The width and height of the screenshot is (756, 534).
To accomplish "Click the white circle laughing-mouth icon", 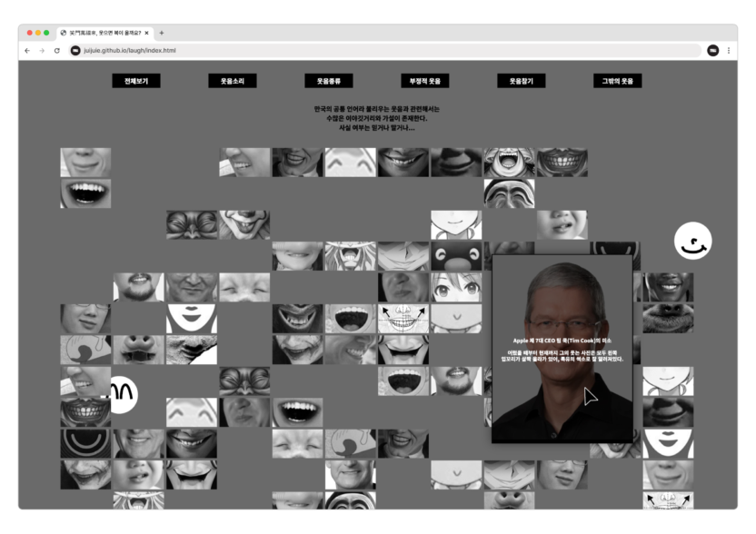I will point(122,394).
